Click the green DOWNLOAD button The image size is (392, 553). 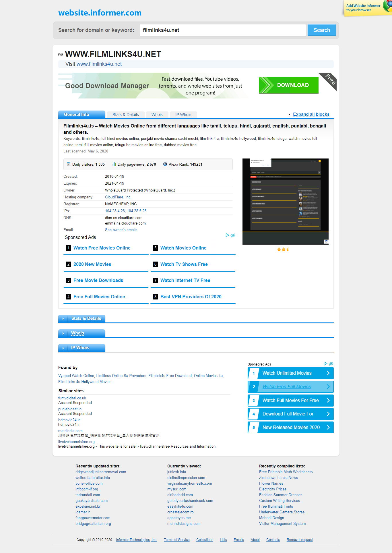[289, 85]
